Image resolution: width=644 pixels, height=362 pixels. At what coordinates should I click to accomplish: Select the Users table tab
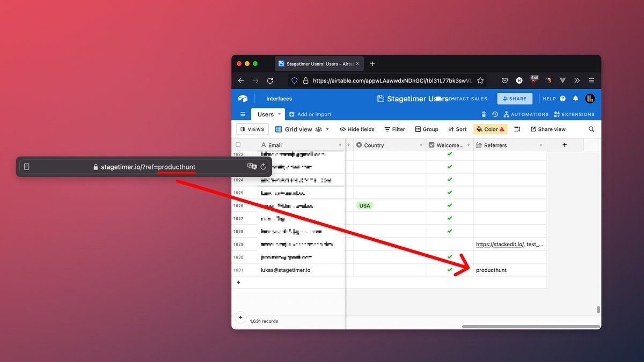266,114
